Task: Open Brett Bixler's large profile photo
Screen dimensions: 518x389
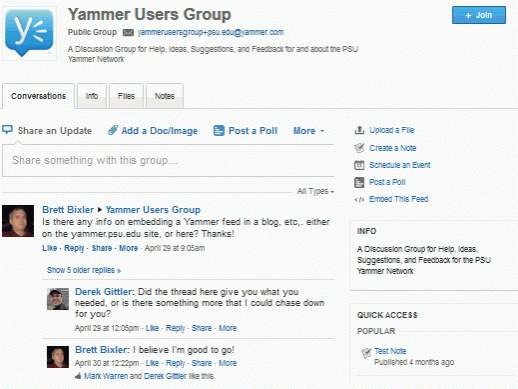Action: pos(18,221)
